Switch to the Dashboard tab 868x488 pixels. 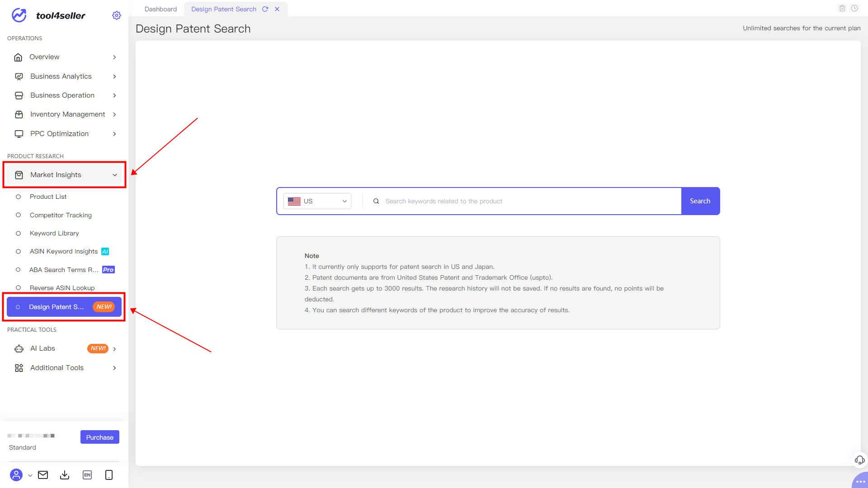click(x=160, y=9)
